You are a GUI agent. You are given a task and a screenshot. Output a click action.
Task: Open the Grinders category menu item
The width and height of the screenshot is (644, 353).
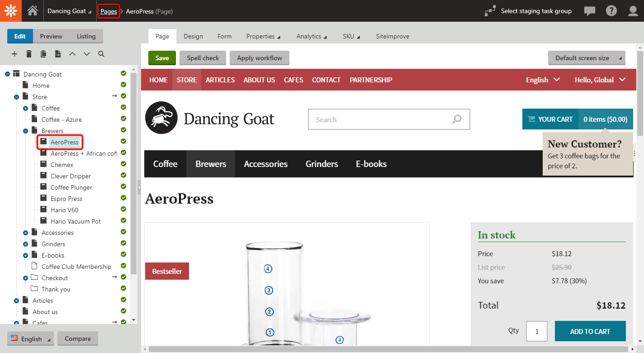322,164
